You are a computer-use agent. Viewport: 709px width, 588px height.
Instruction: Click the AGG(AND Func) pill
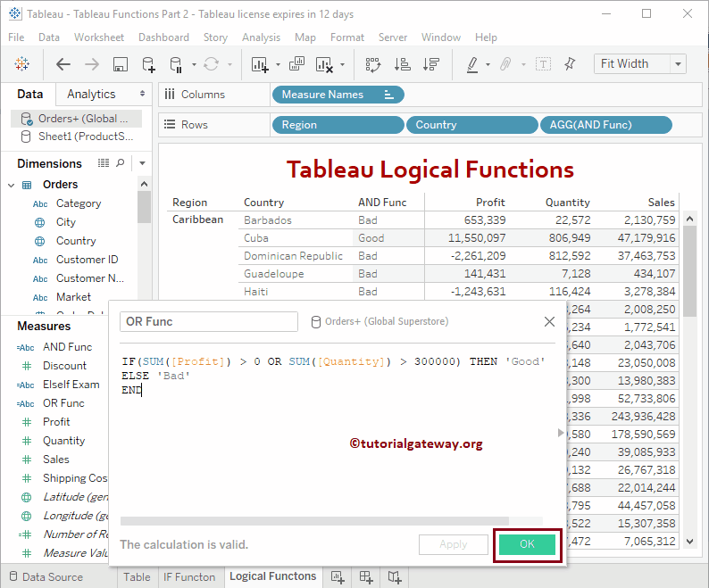(x=606, y=125)
